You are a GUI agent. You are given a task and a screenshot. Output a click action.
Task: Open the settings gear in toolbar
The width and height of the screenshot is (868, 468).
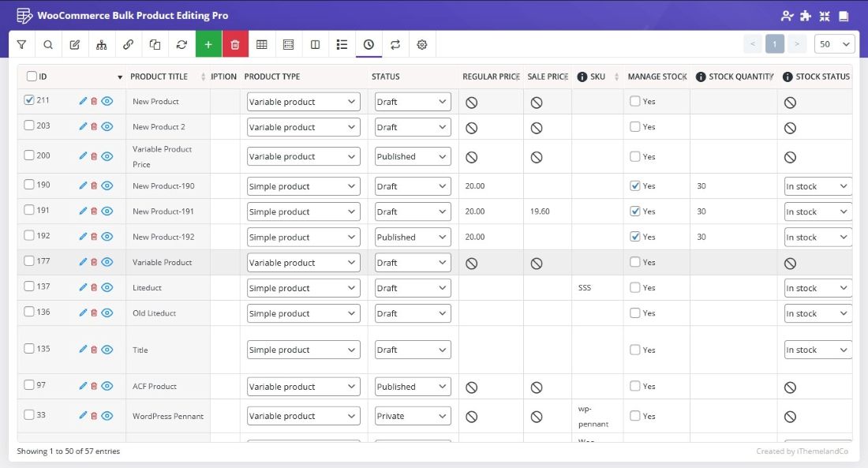click(422, 45)
